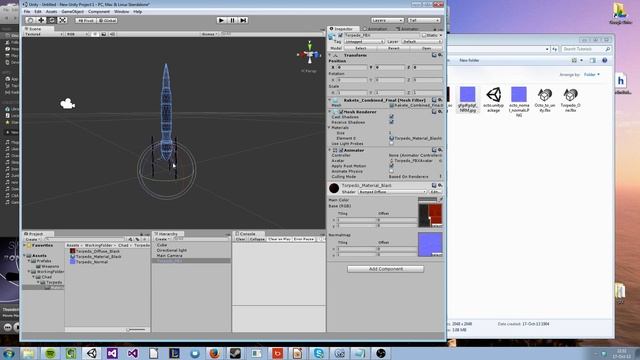Click the Add Component button
640x360 pixels.
(386, 269)
